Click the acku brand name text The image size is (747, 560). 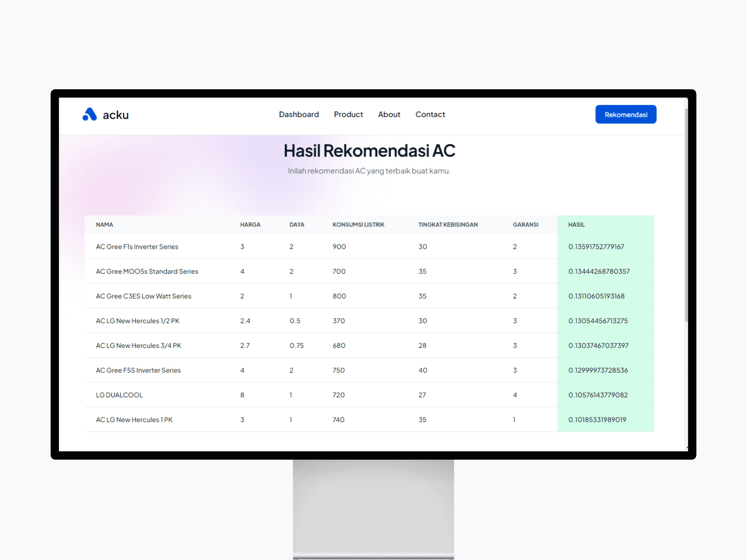(x=116, y=115)
